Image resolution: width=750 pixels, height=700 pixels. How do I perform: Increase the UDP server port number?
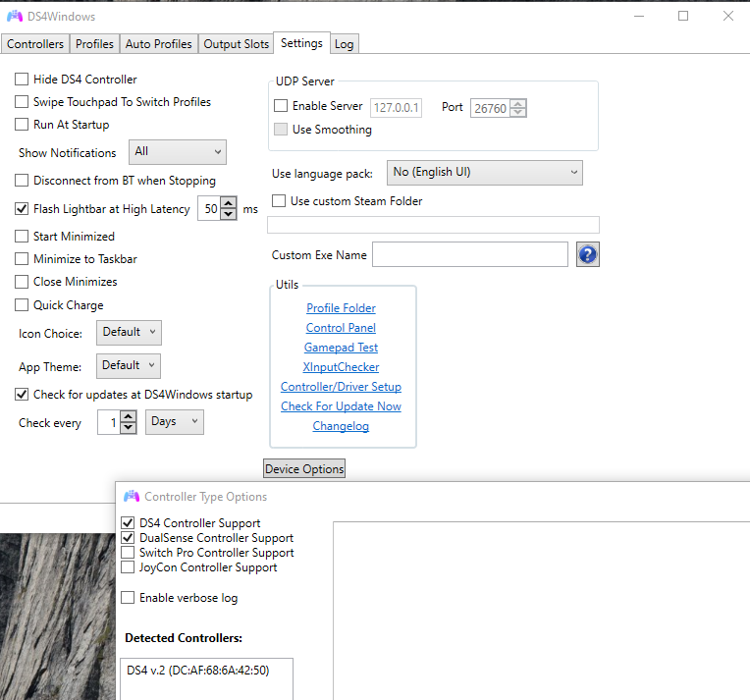[518, 103]
